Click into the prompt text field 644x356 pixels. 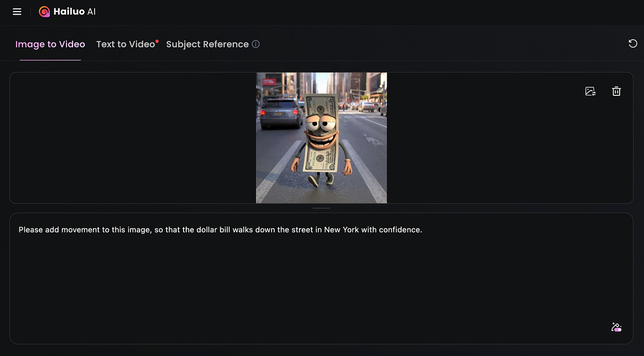(322, 278)
